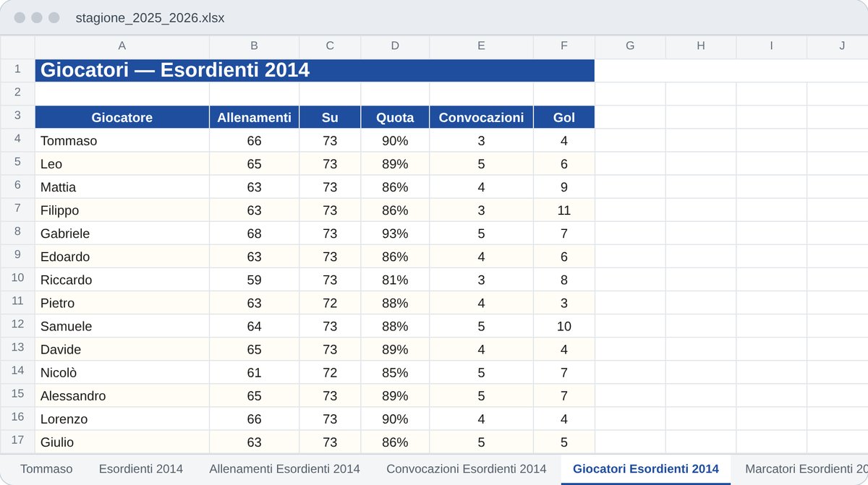Select column D header

395,46
